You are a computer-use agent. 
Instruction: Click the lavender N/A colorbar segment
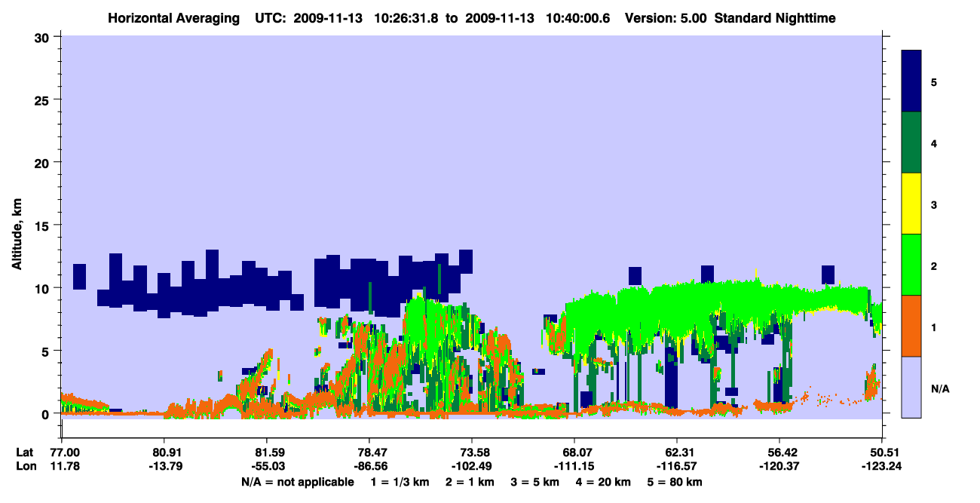[911, 387]
